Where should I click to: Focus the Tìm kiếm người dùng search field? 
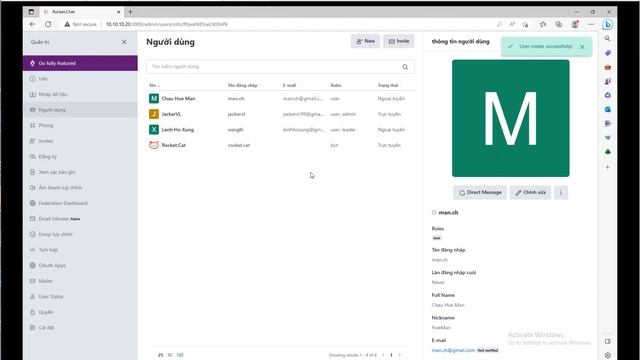point(280,67)
